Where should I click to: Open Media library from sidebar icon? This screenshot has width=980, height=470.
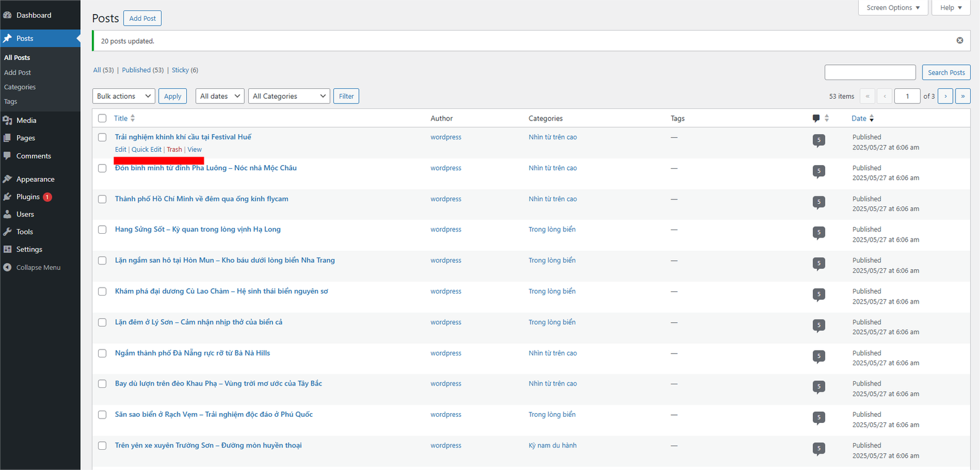[7, 121]
